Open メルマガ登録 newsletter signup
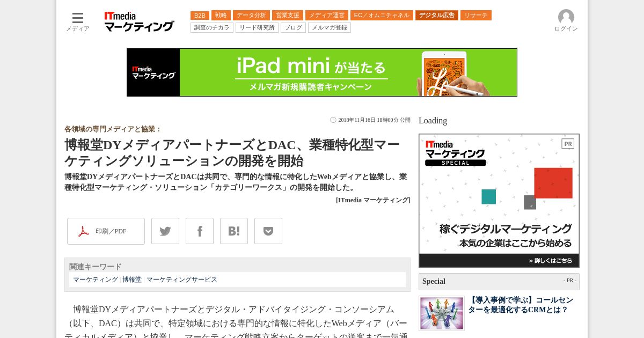 click(x=330, y=27)
